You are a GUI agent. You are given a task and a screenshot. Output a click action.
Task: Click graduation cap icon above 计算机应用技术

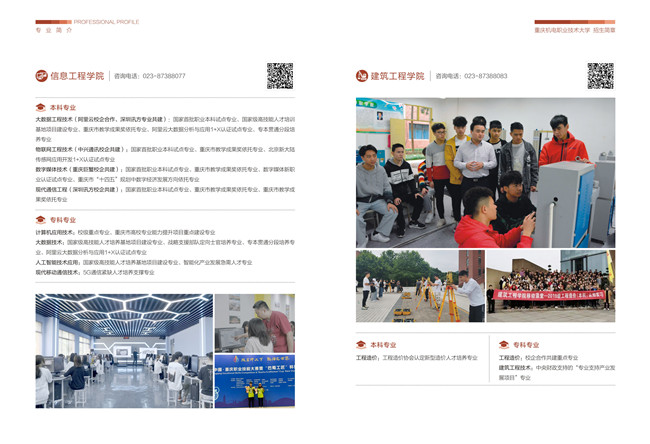click(x=40, y=219)
